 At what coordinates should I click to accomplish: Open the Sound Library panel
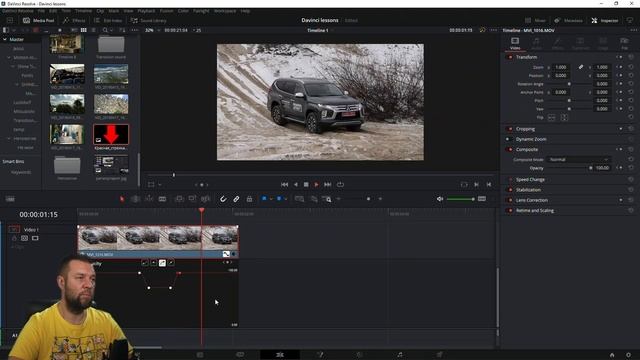pos(149,20)
